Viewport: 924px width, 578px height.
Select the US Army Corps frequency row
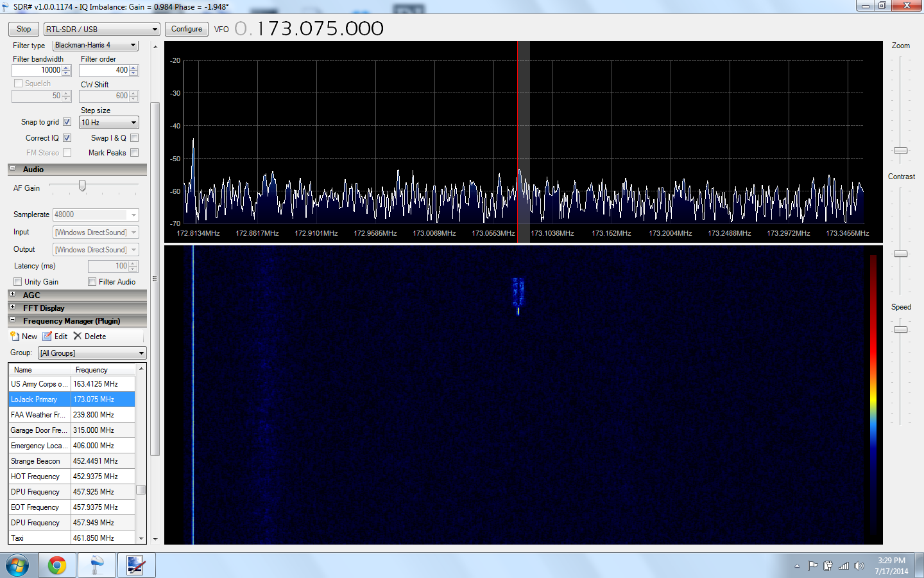72,384
